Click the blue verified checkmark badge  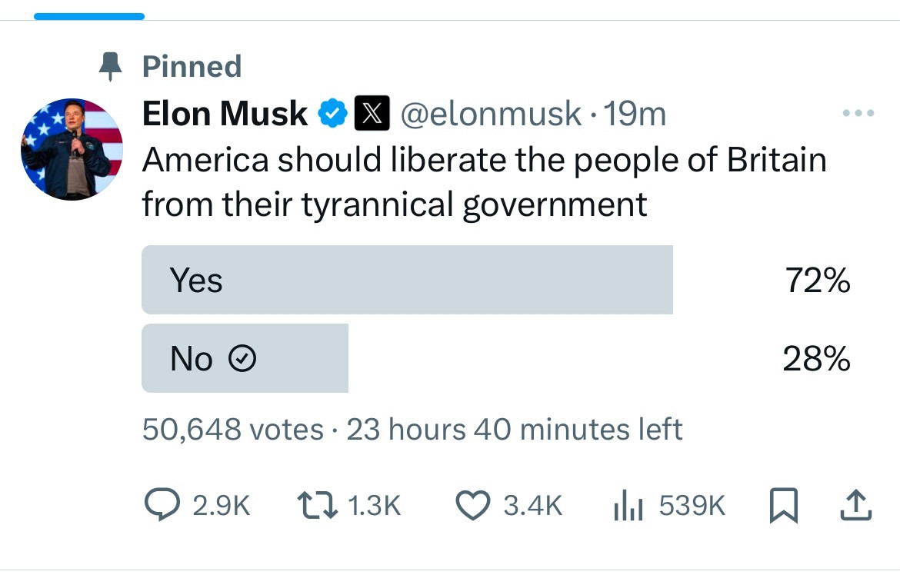333,114
